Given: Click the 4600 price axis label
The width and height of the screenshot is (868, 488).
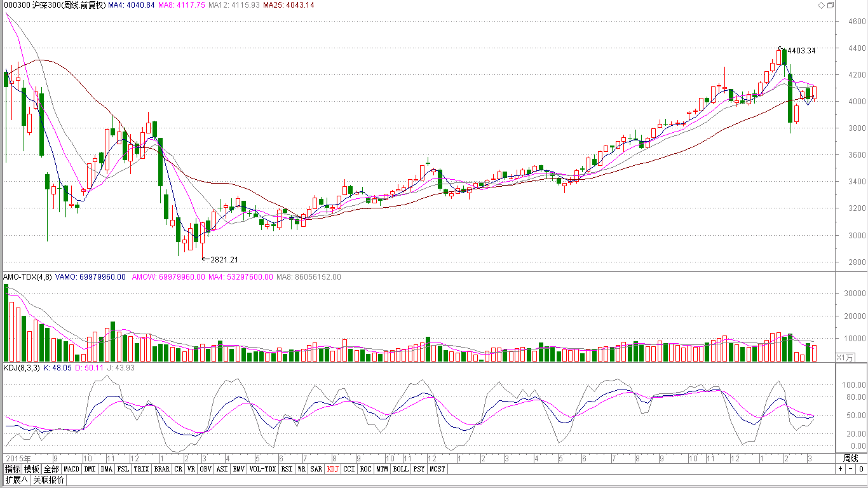Looking at the screenshot, I should tap(857, 22).
